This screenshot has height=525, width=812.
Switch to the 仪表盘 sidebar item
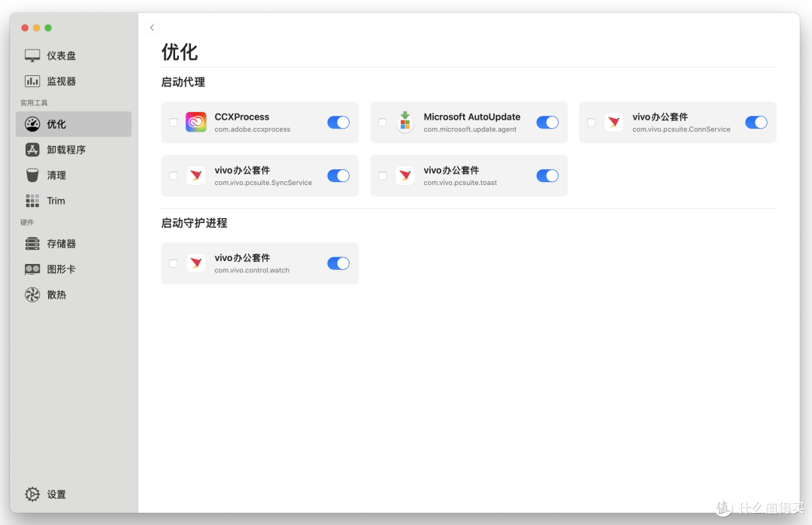coord(74,56)
